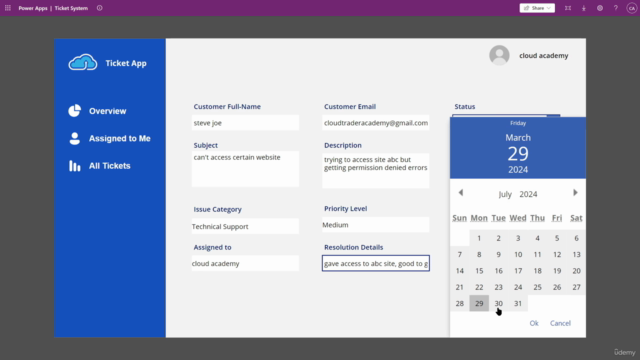
Task: Click the Priority Level field
Action: tap(376, 224)
